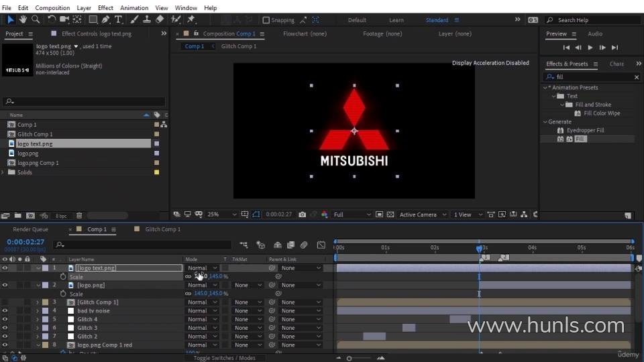Open the Full resolution dropdown
Viewport: 644px width, 362px height.
point(352,215)
